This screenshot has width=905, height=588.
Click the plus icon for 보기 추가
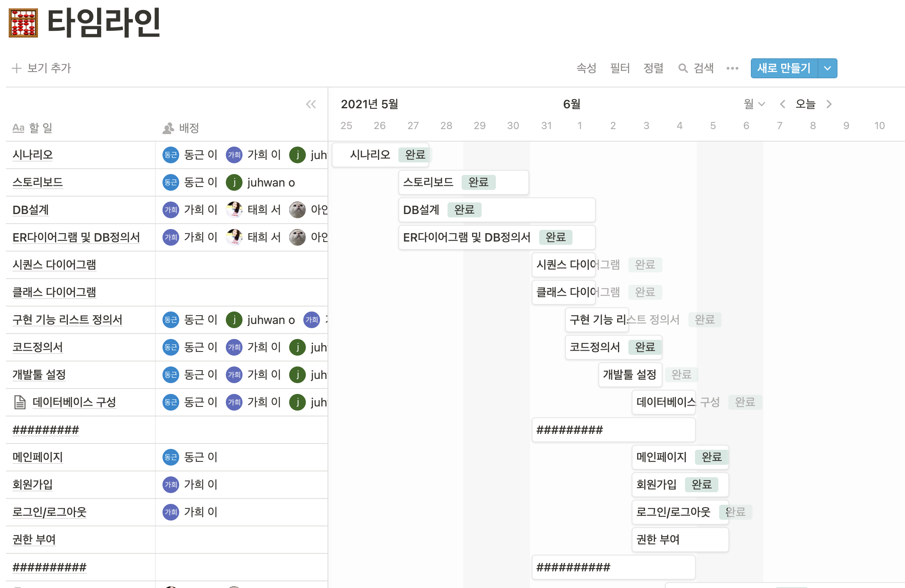coord(17,68)
